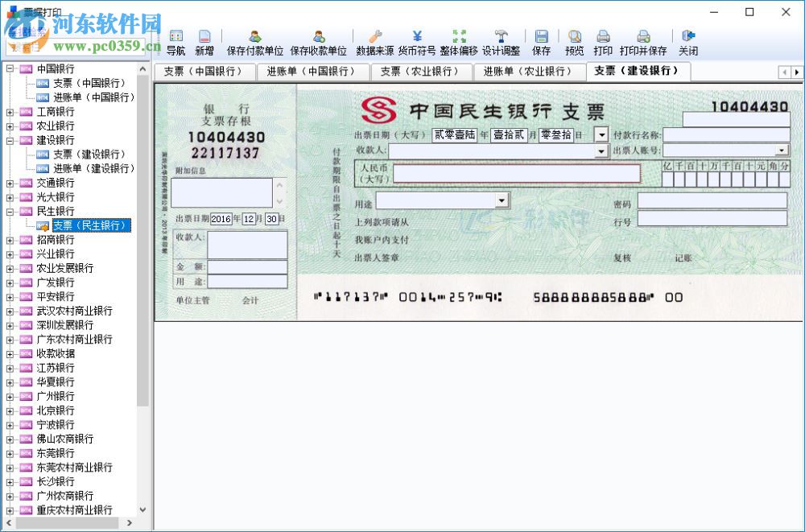Screen dimensions: 805x532
Task: Expand the 工商银行 tree node
Action: [10, 112]
